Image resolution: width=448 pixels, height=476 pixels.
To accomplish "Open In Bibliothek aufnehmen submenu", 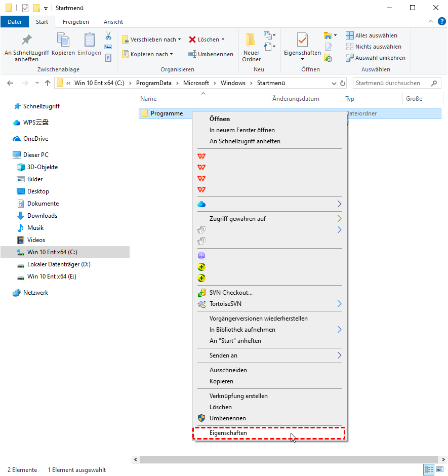I will click(x=269, y=330).
